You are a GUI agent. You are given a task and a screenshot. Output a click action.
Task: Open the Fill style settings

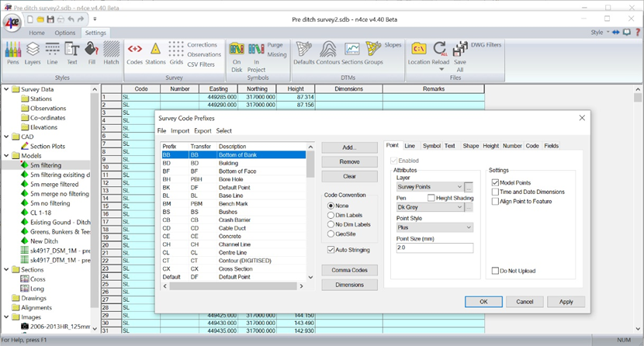coord(92,54)
